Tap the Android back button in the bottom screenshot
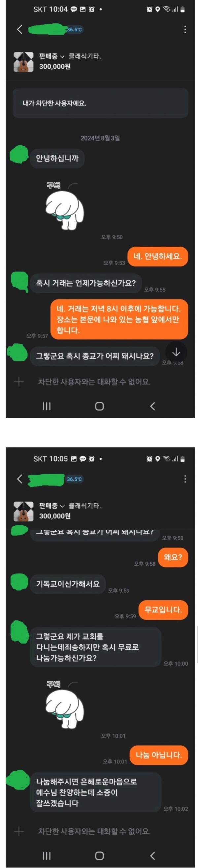The height and width of the screenshot is (868, 198). (x=152, y=855)
